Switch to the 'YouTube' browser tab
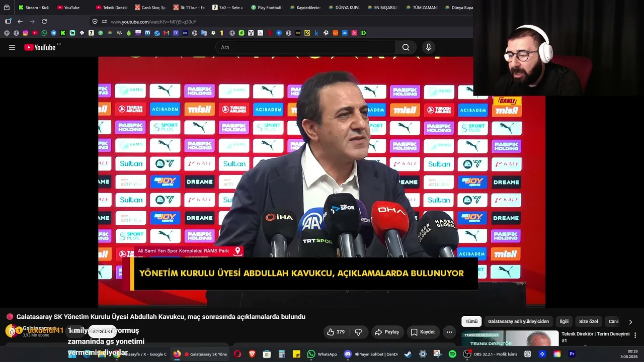This screenshot has height=362, width=644. coord(72,8)
